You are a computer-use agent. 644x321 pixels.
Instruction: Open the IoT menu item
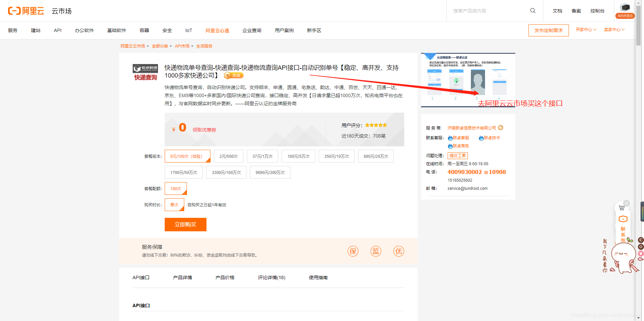[x=189, y=30]
